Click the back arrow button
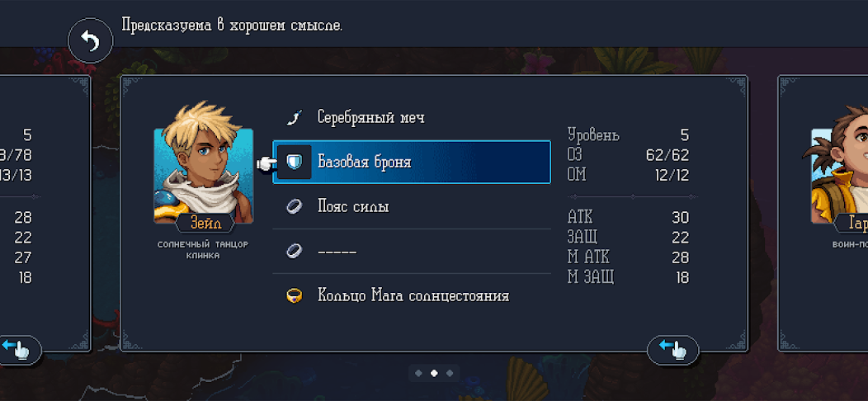Image resolution: width=868 pixels, height=401 pixels. point(90,40)
